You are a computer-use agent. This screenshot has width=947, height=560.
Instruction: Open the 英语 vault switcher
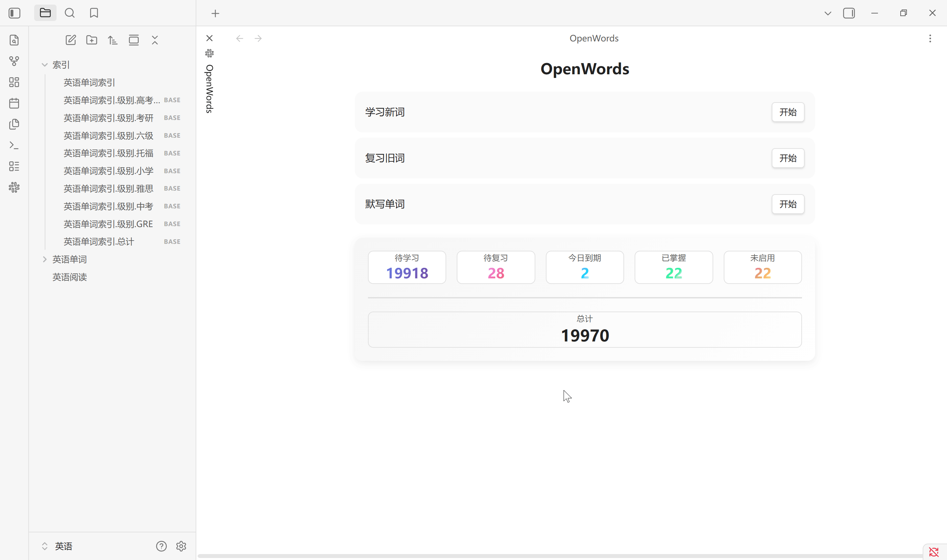pos(63,546)
